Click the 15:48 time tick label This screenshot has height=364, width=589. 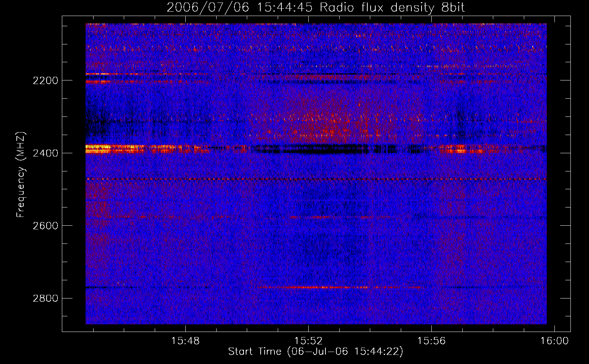pyautogui.click(x=186, y=341)
